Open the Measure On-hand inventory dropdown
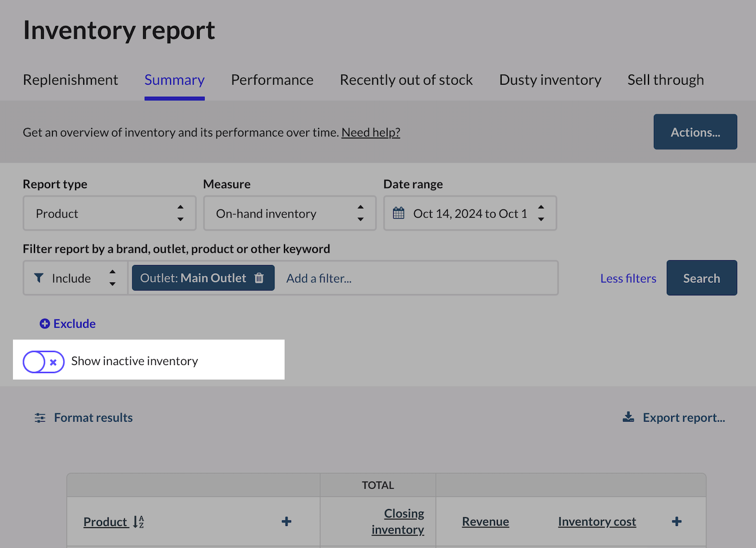This screenshot has width=756, height=548. click(x=290, y=213)
